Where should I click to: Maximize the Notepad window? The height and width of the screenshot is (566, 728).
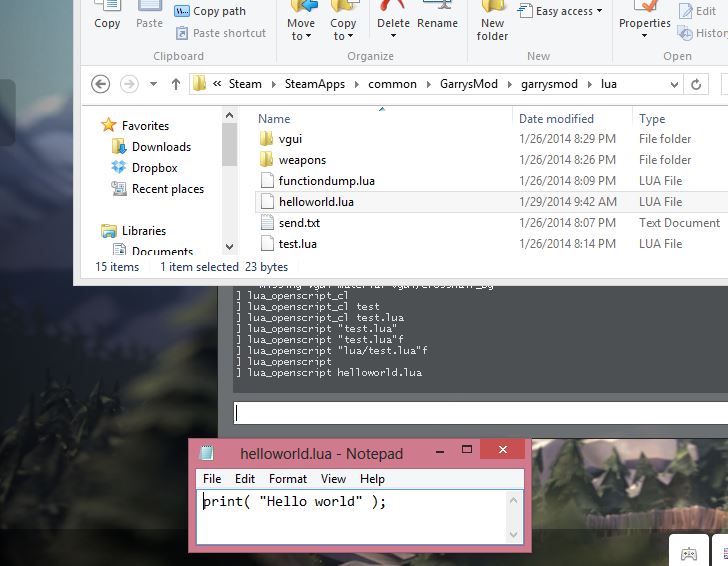467,449
